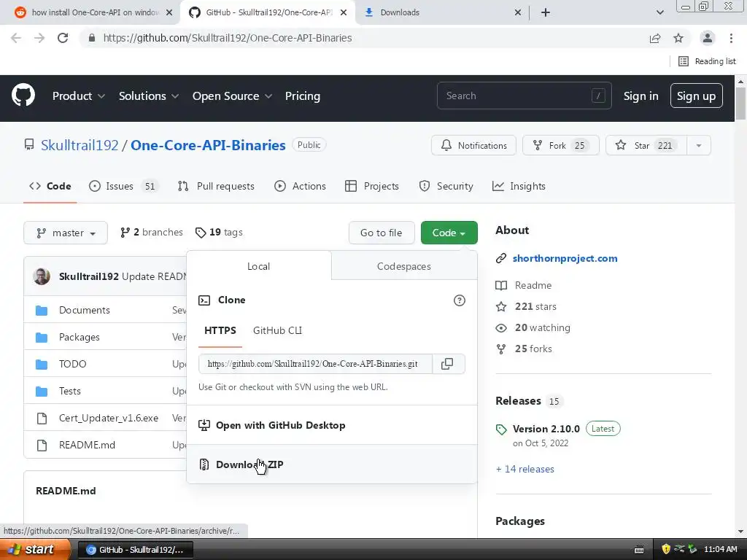Select the Codespaces tab in Code popup
The image size is (747, 560).
(404, 266)
